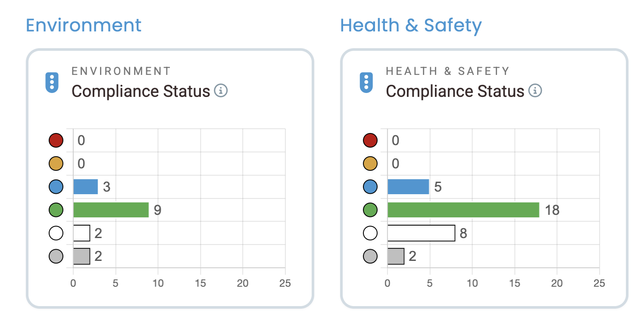Select the green bar showing 18 in Health & Safety
644x316 pixels.
pos(463,210)
